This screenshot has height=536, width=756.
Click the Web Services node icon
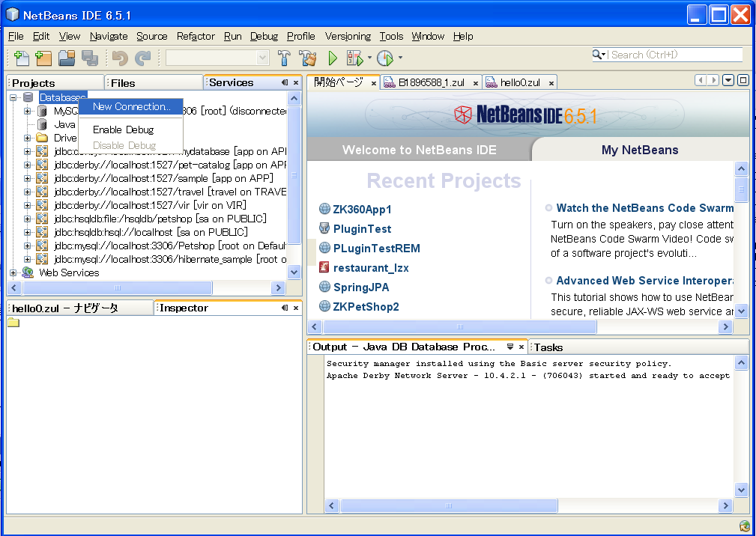[x=28, y=272]
